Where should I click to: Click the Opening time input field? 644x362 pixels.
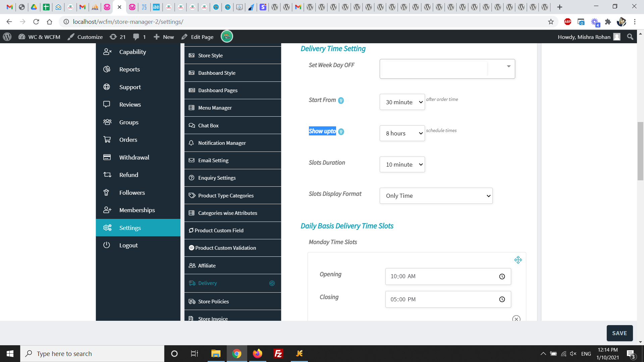[x=448, y=277]
